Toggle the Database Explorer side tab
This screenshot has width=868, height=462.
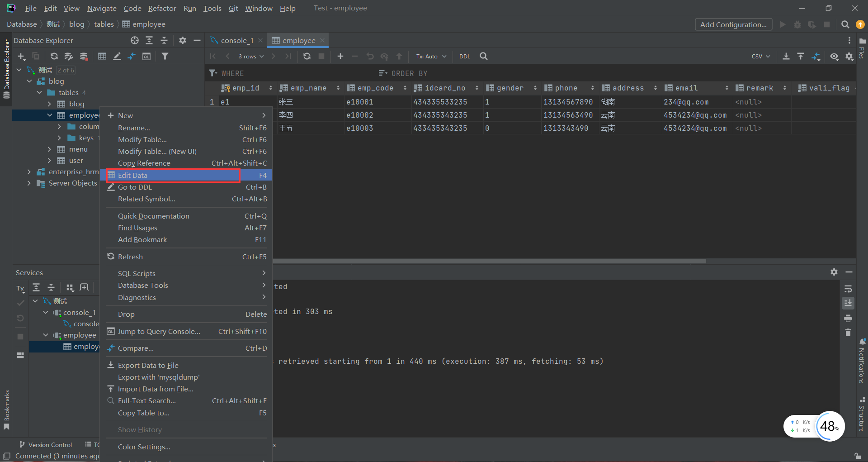coord(6,69)
